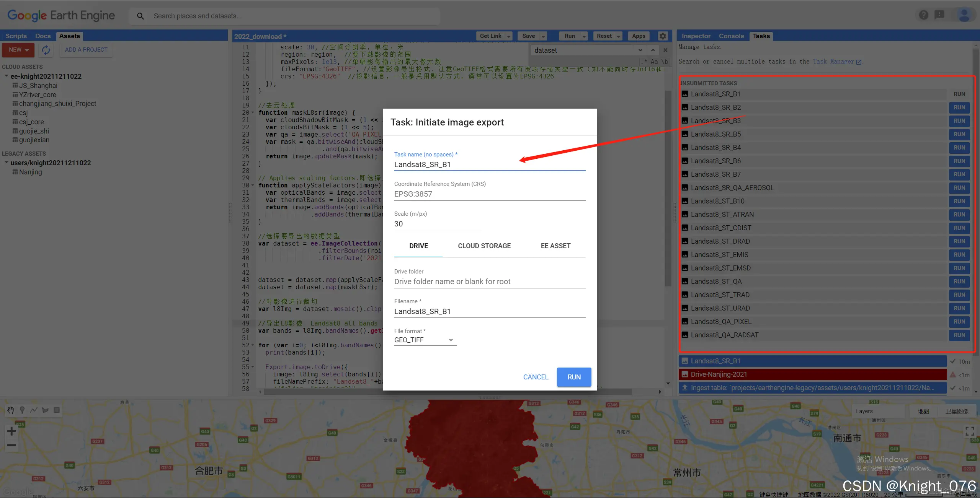
Task: Open the editor settings gear
Action: pyautogui.click(x=663, y=36)
